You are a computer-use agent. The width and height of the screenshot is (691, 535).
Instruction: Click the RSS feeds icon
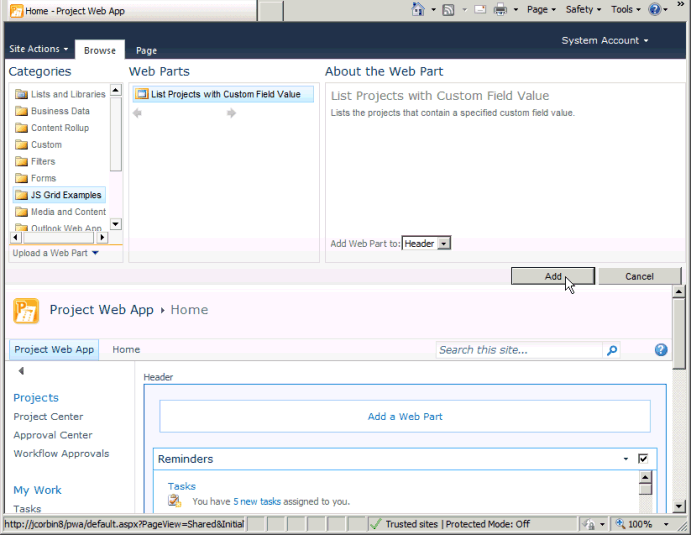[x=448, y=10]
